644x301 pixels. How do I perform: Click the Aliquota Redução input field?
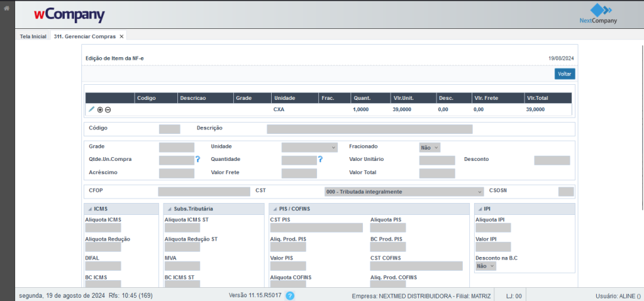click(103, 247)
